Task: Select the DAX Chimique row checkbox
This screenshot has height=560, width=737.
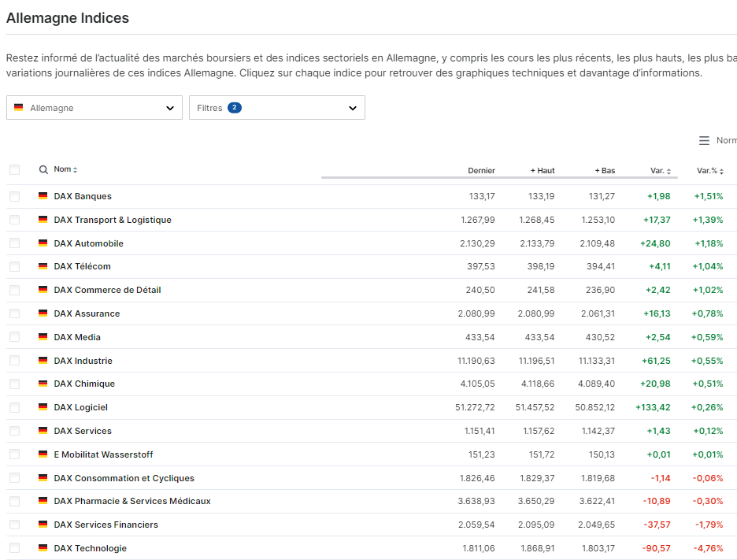Action: (14, 384)
